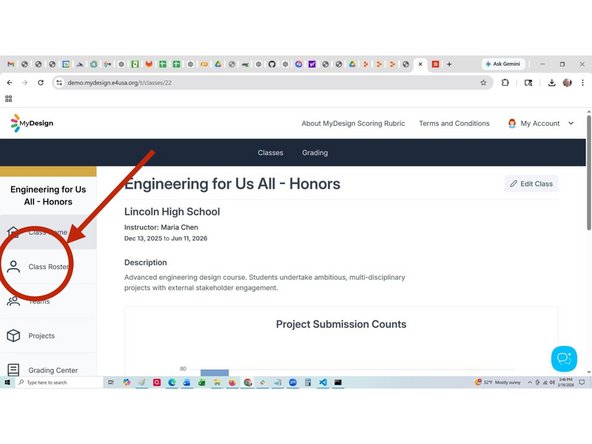Reload the page
Screen dimensions: 592x444
[x=40, y=83]
